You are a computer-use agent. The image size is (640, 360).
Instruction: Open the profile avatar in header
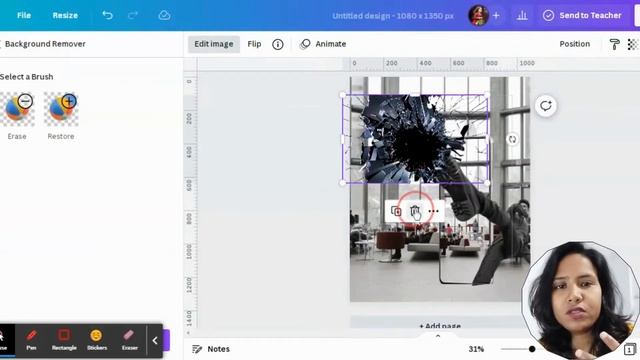pos(478,16)
